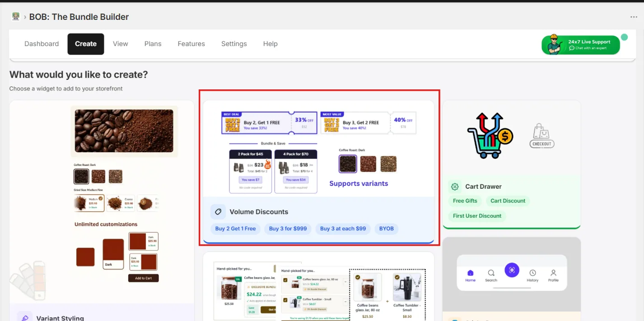Click the Buy 2 Get 1 Free tag
Viewport: 644px width, 321px height.
pyautogui.click(x=236, y=228)
